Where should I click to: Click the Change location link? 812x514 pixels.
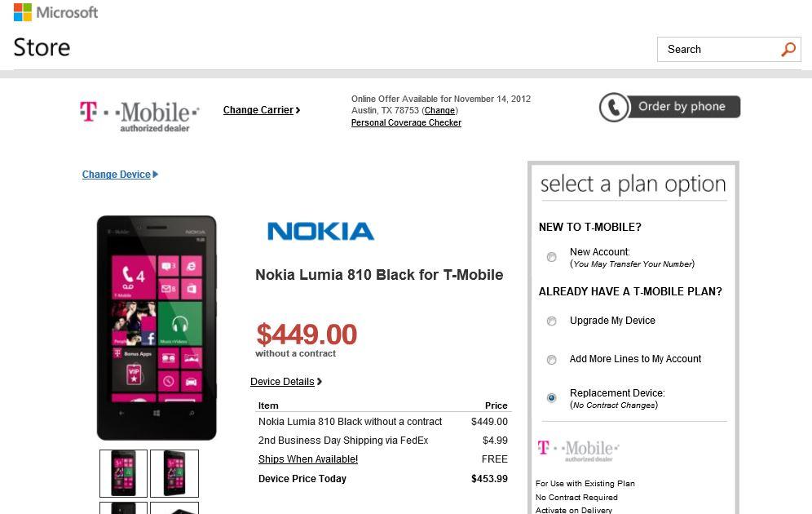pyautogui.click(x=439, y=111)
